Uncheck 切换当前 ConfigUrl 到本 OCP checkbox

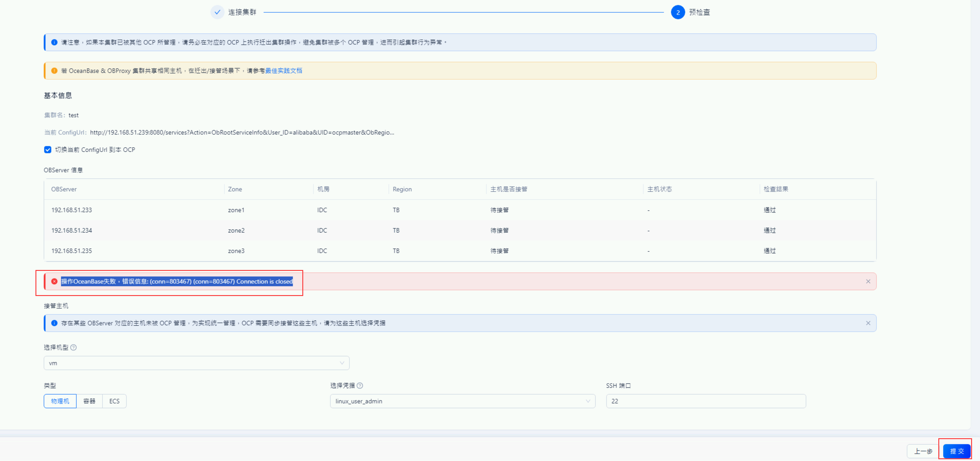[48, 150]
